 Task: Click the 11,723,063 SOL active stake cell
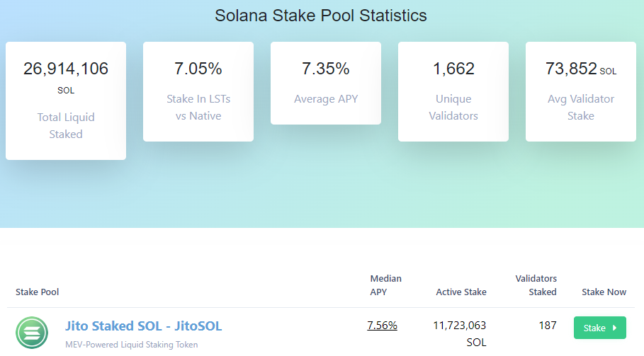pos(460,334)
